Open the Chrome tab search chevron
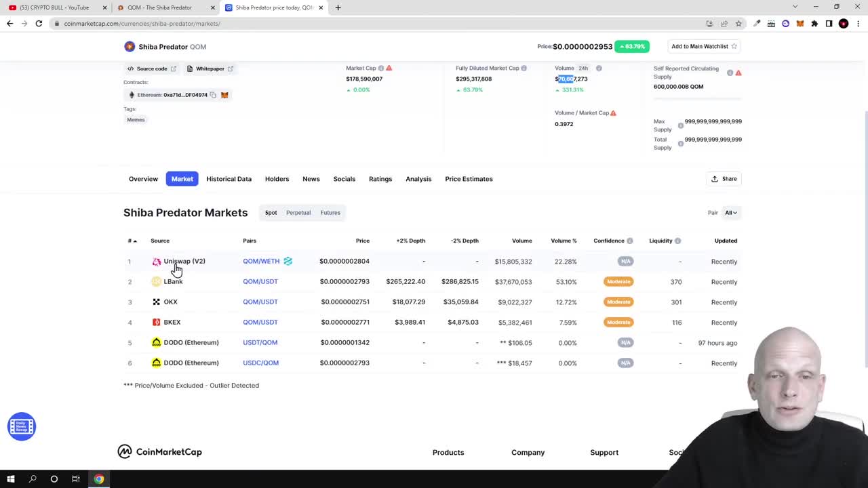The image size is (868, 488). coord(795,7)
